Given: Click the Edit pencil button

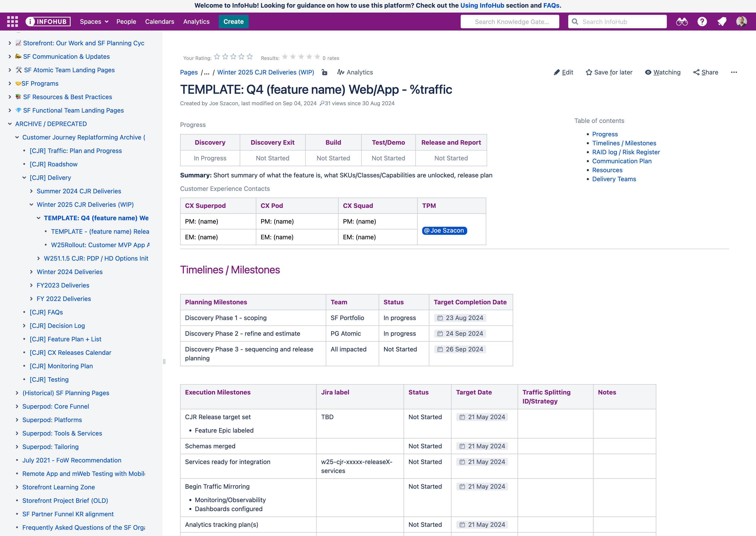Looking at the screenshot, I should tap(563, 72).
